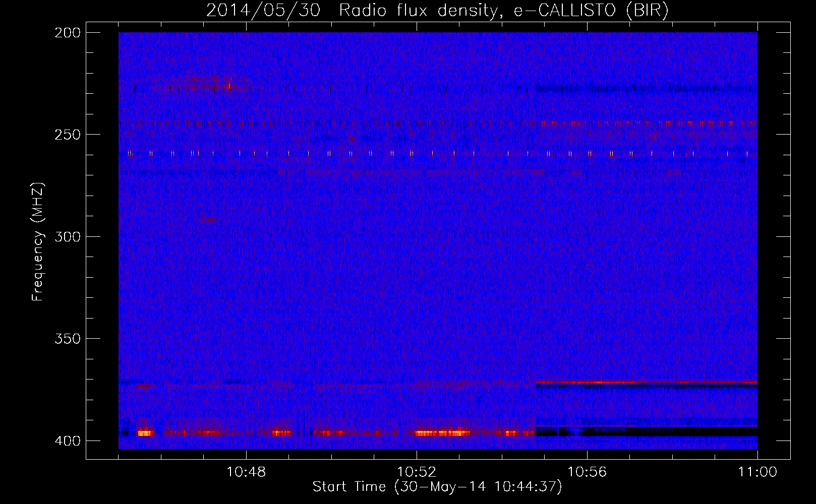Click the 10:48 time tick label

[246, 472]
